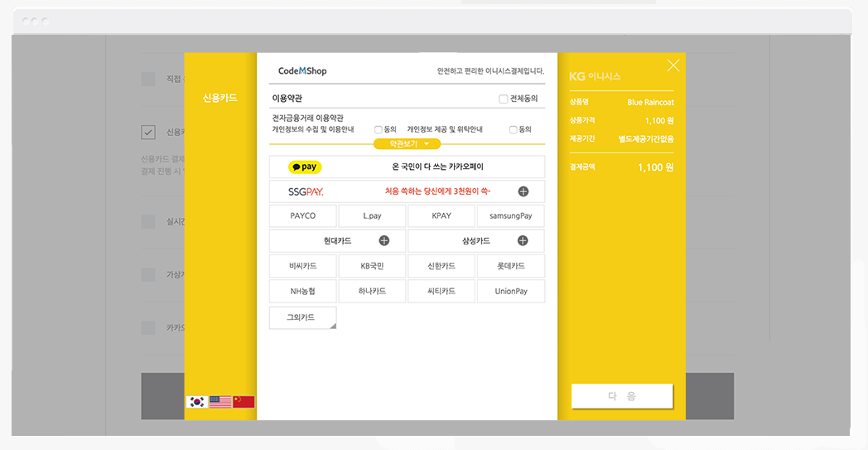Select the South Korean flag language icon

click(197, 402)
